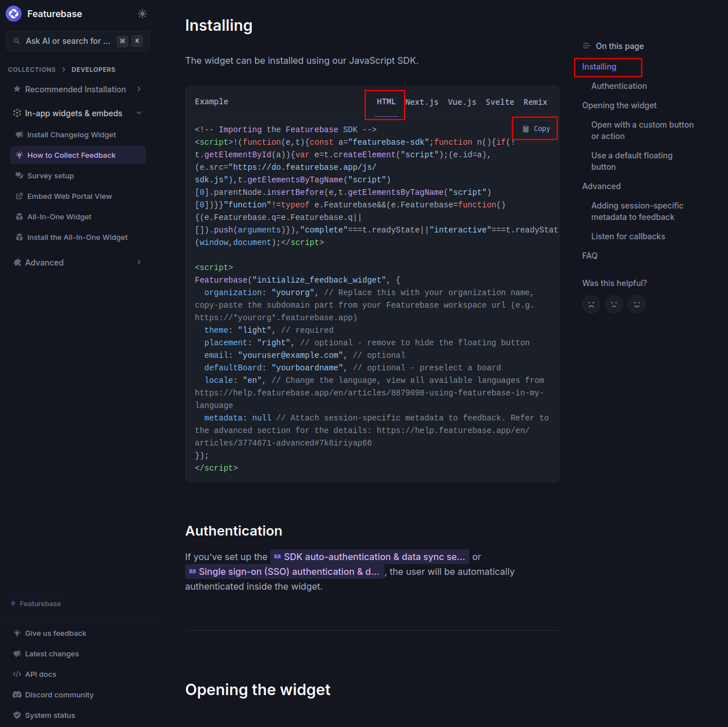Open the Ask AI or search field
The image size is (728, 727).
coord(78,41)
